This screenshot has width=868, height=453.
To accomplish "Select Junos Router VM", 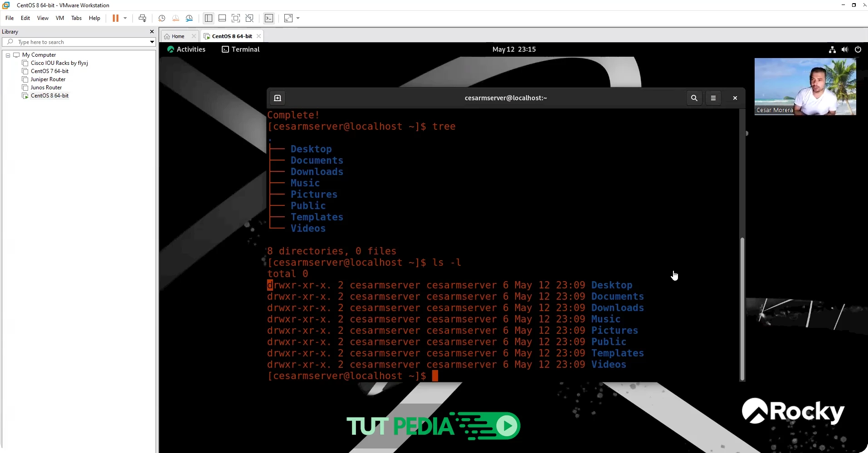I will [x=46, y=88].
